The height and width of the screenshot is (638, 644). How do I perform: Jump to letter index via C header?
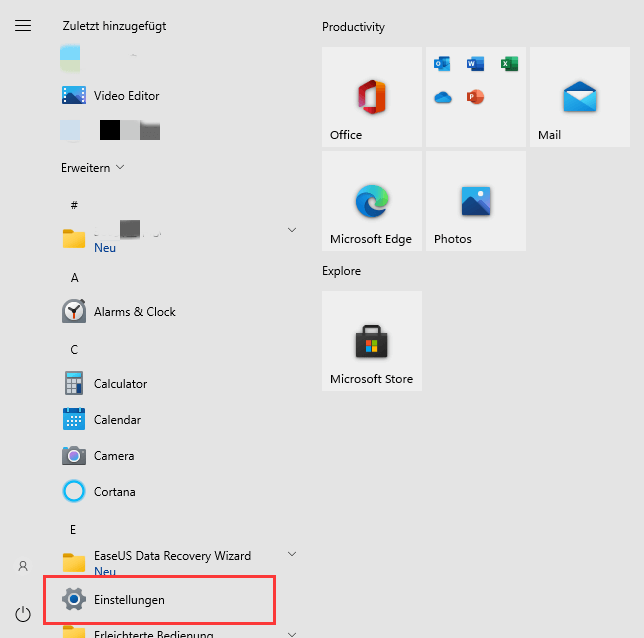pyautogui.click(x=74, y=350)
